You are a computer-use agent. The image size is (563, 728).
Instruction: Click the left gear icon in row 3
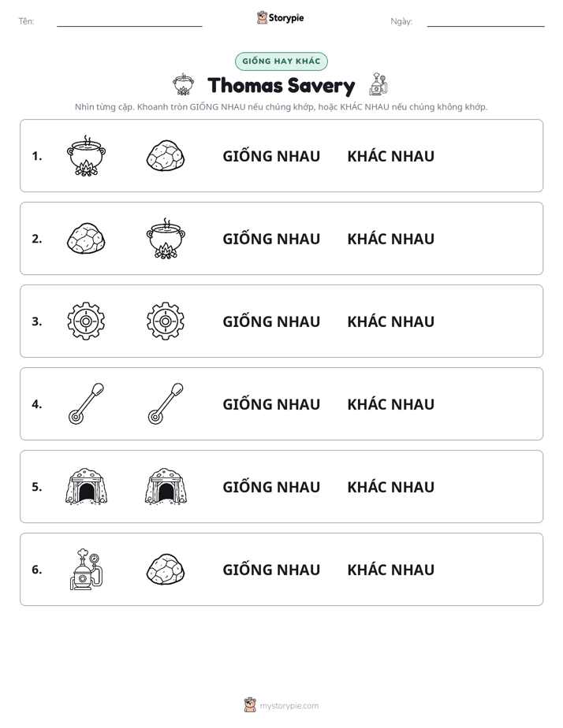click(x=86, y=321)
